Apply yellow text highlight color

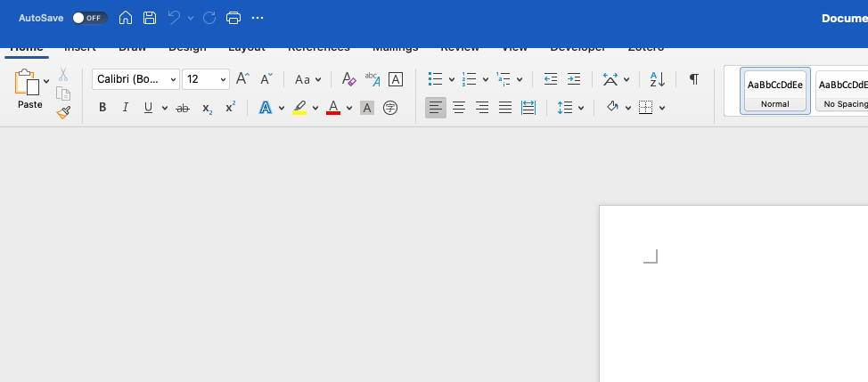coord(299,107)
